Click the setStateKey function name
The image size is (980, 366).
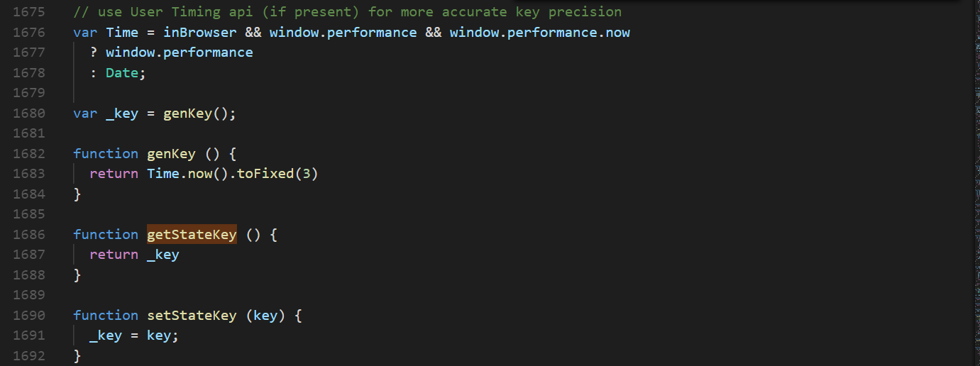pyautogui.click(x=192, y=316)
